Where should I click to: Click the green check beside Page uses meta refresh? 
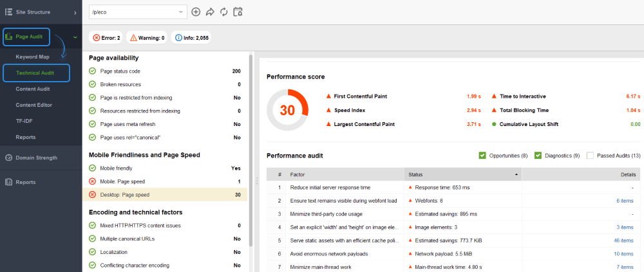92,124
